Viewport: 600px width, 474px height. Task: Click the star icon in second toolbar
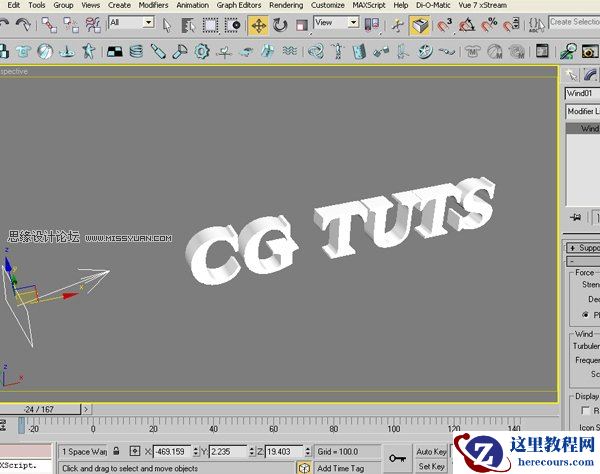pyautogui.click(x=89, y=51)
